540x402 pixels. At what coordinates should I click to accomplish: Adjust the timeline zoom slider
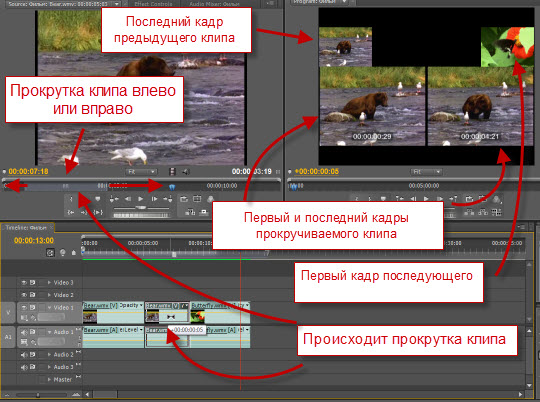[38, 395]
